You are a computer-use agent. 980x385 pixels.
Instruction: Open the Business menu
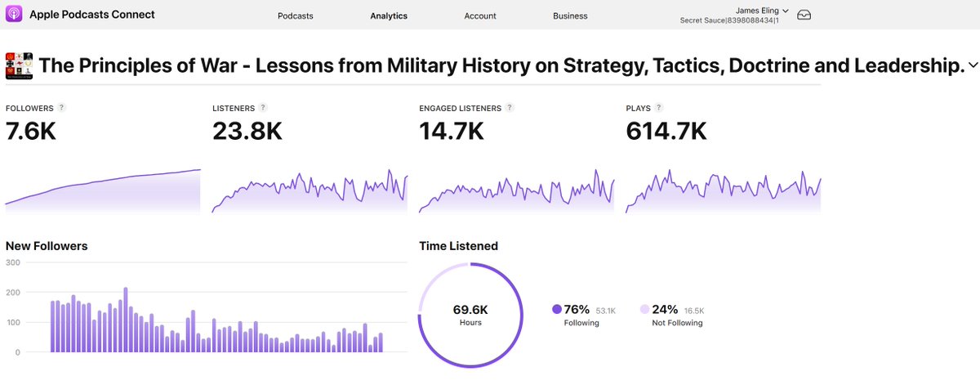coord(570,16)
